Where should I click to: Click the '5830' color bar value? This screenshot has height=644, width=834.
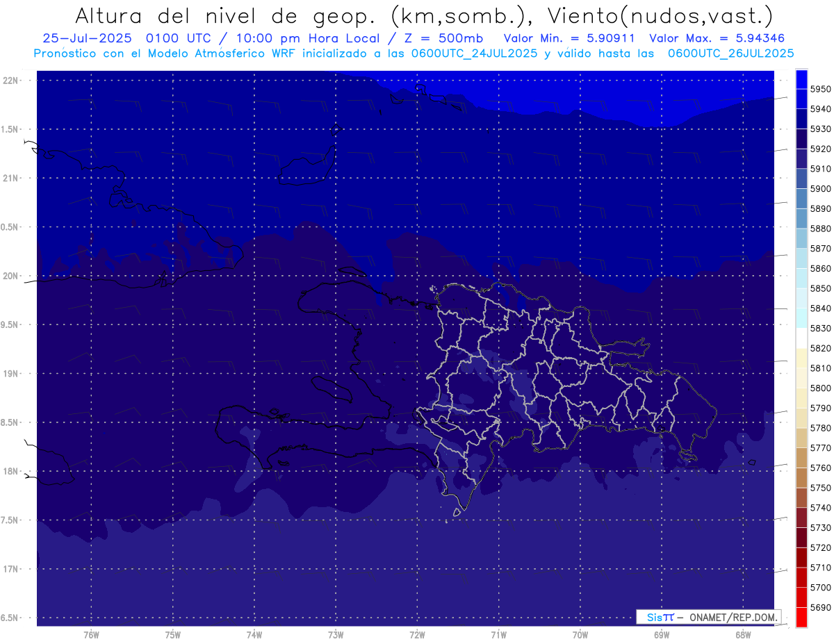point(820,328)
